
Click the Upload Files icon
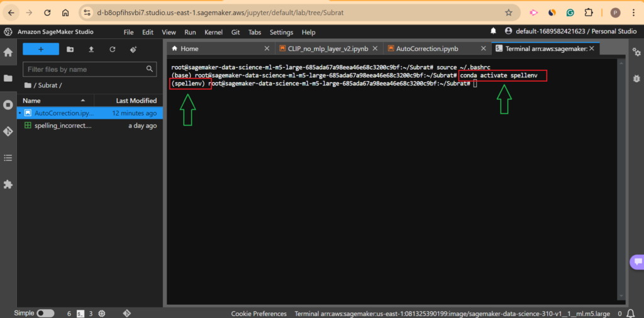coord(91,49)
